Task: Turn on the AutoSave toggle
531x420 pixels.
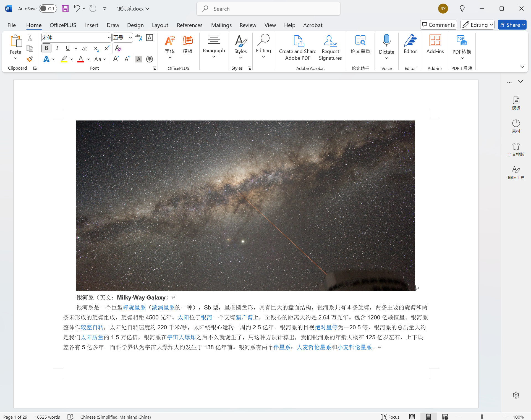Action: pos(48,9)
